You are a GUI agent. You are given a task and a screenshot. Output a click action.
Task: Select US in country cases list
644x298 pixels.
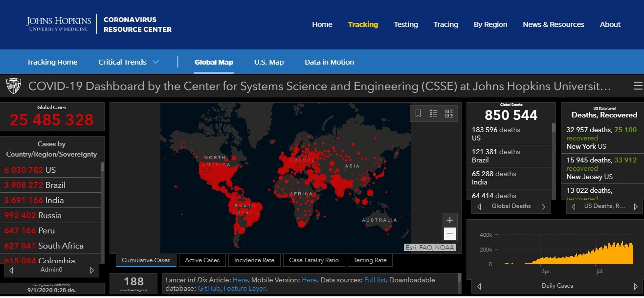click(x=51, y=170)
